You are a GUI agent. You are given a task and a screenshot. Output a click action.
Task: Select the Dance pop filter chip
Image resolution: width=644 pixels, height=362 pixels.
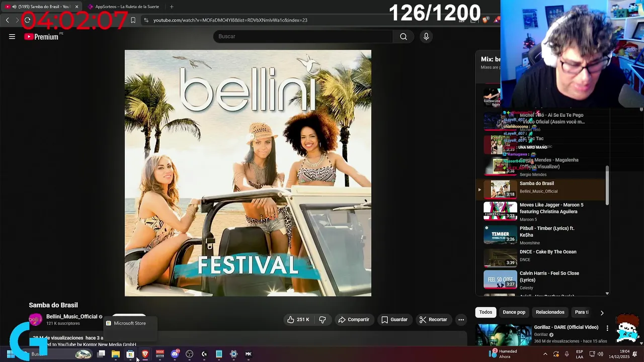[514, 312]
